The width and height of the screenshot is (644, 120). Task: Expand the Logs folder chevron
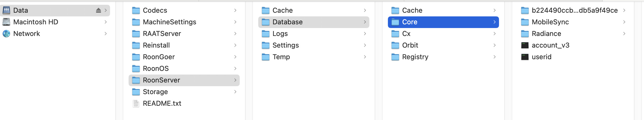pos(365,34)
